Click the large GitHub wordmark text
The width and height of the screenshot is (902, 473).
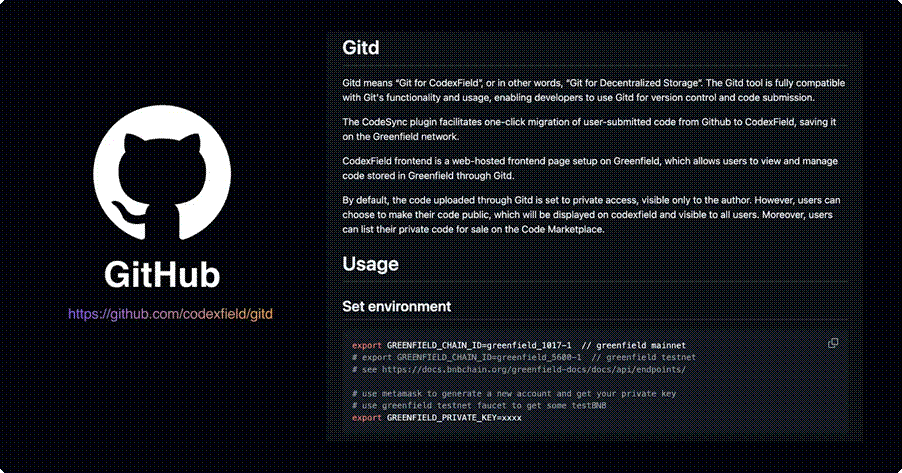pyautogui.click(x=162, y=275)
